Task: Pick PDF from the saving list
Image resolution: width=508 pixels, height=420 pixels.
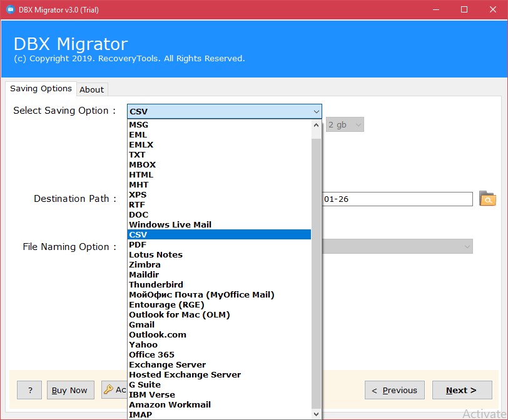Action: click(x=220, y=244)
